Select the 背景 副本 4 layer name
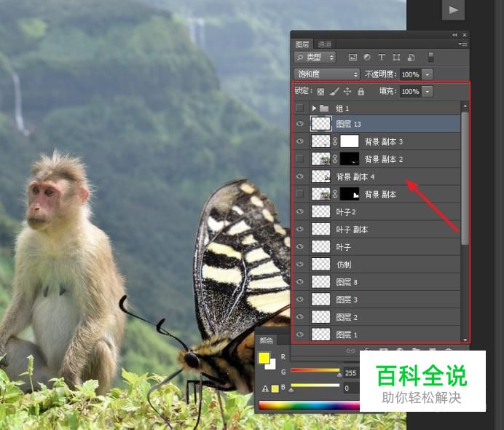Screen dimensions: 504x430 [x=355, y=176]
